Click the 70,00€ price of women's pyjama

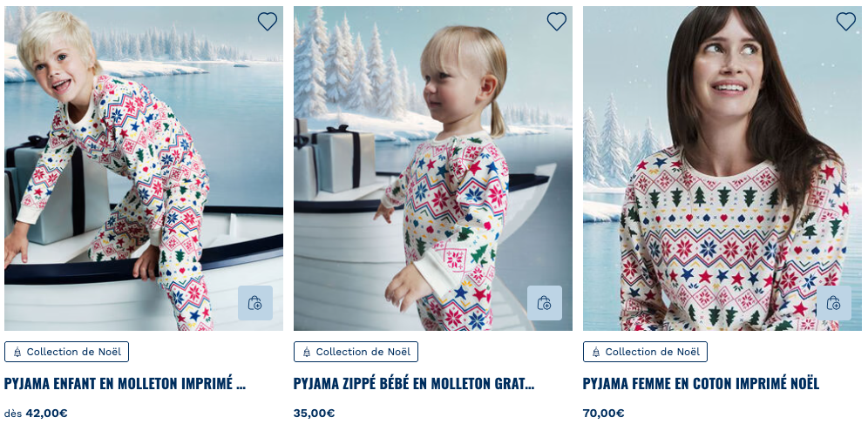pos(603,414)
